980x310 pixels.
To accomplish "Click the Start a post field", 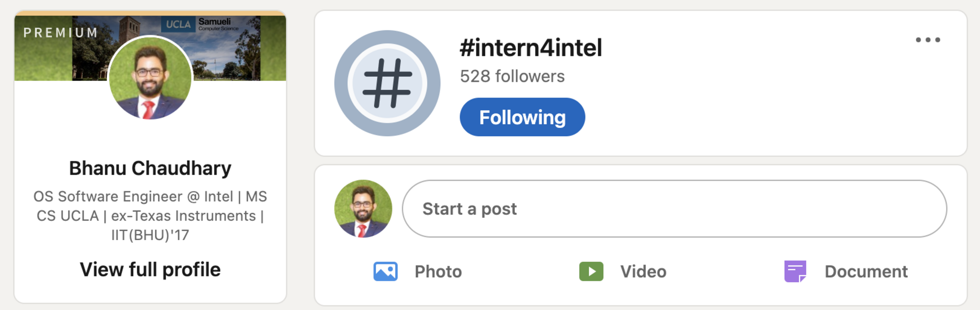I will [x=674, y=209].
